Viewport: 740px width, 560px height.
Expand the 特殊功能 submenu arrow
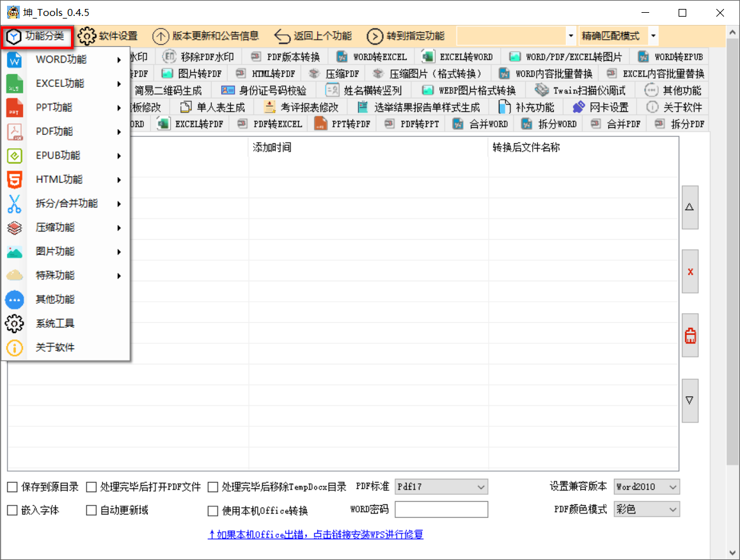[120, 276]
